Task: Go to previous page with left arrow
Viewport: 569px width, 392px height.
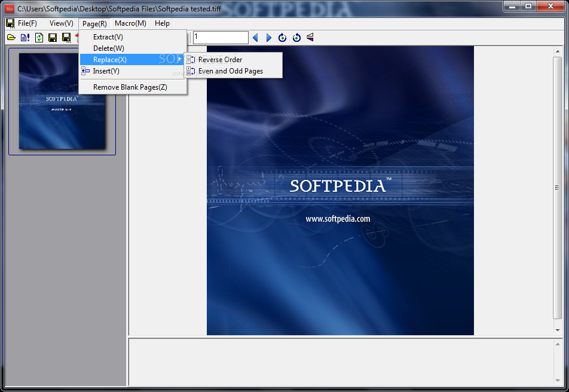Action: (255, 38)
